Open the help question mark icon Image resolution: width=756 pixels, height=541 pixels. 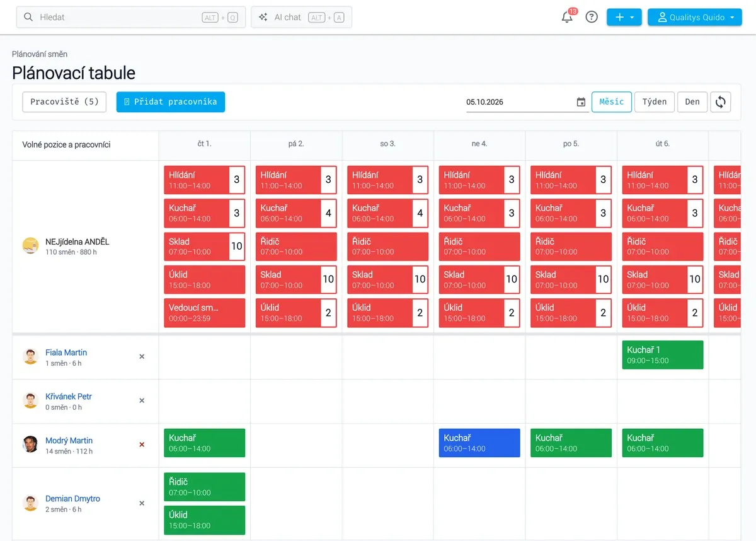point(592,17)
